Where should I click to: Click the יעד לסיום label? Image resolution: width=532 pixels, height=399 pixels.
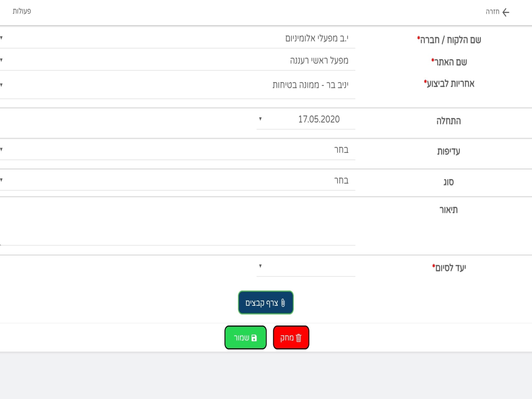point(449,268)
